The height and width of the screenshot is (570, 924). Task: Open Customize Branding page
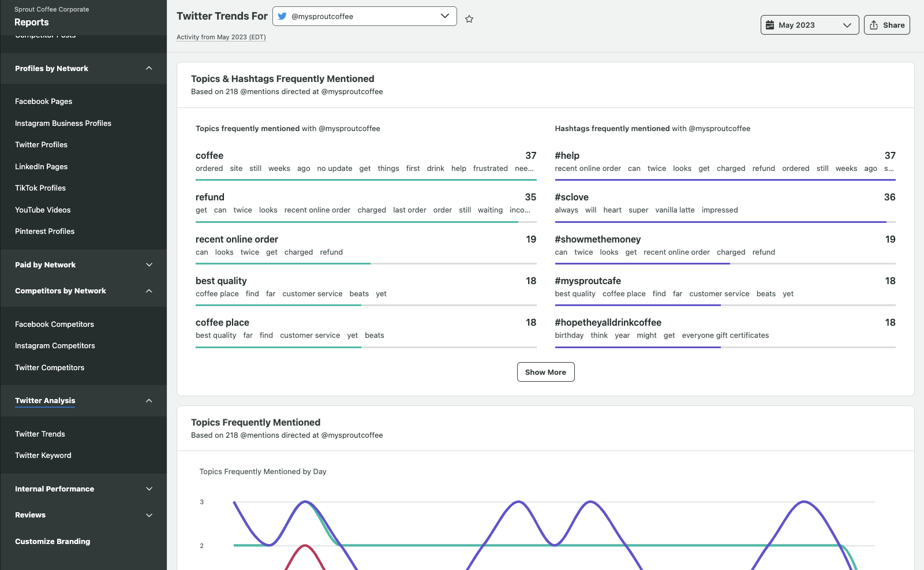pyautogui.click(x=53, y=541)
